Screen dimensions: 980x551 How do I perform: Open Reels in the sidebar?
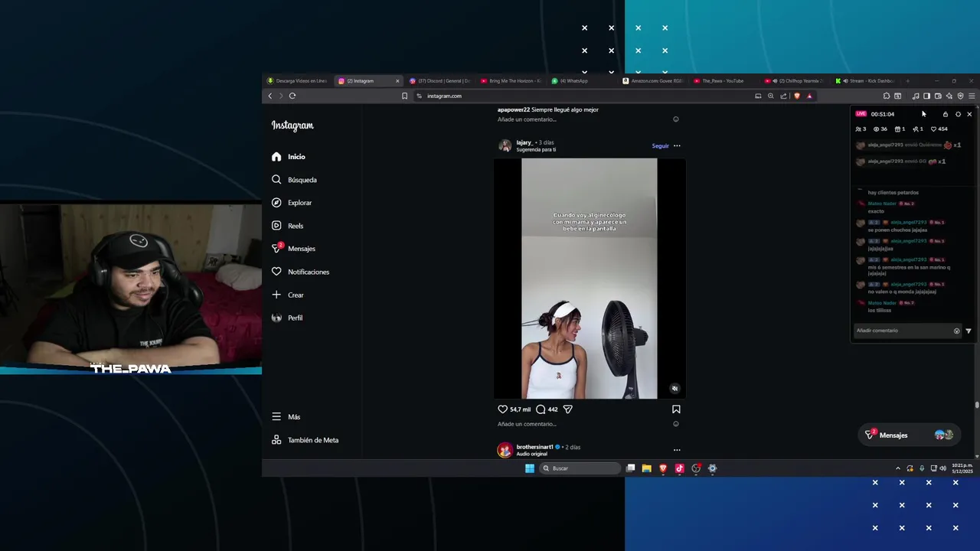tap(288, 226)
